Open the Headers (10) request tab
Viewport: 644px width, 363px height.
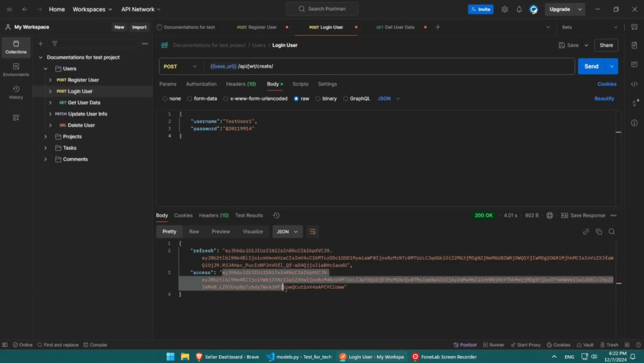tap(241, 84)
